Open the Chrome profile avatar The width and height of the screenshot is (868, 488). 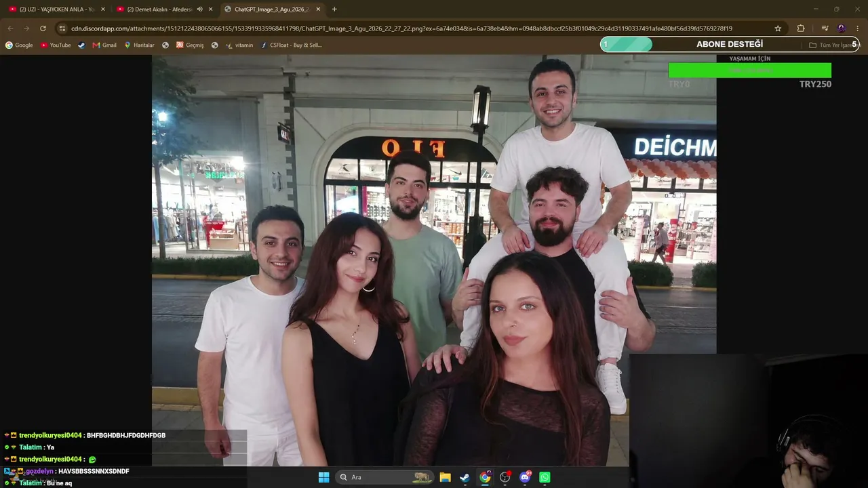point(842,28)
